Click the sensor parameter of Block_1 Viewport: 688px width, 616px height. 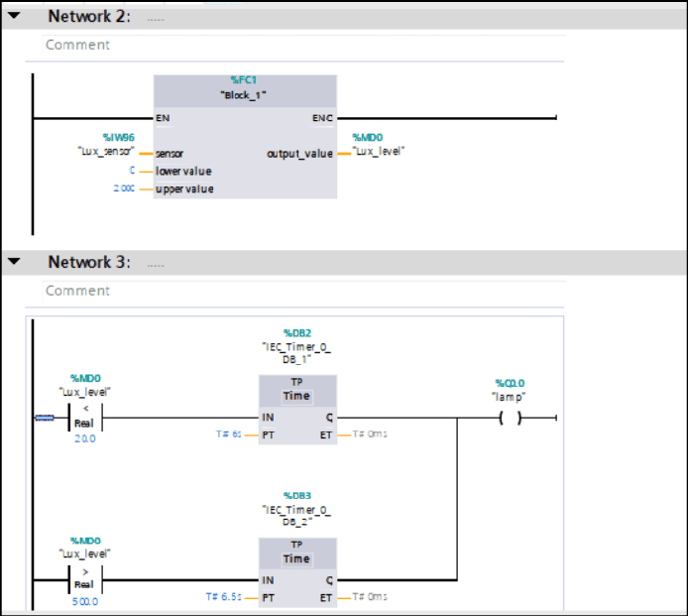click(170, 154)
